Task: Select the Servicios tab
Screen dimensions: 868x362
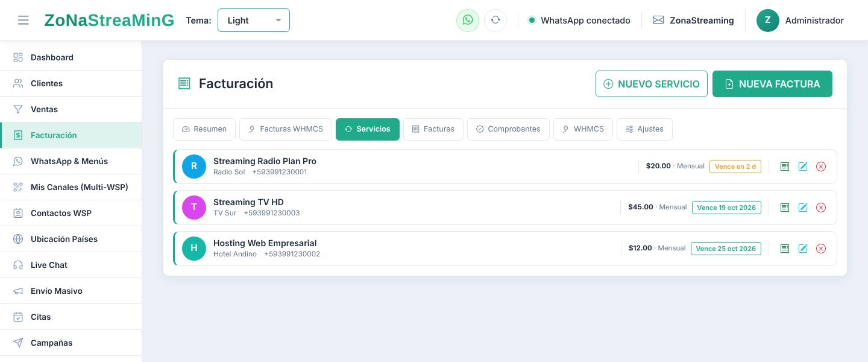Action: coord(368,129)
